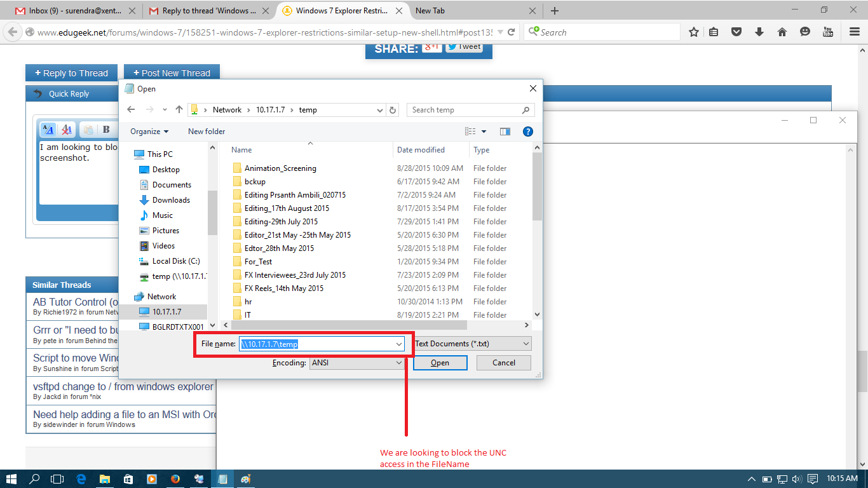Expand the Organize menu
This screenshot has width=868, height=488.
point(149,132)
